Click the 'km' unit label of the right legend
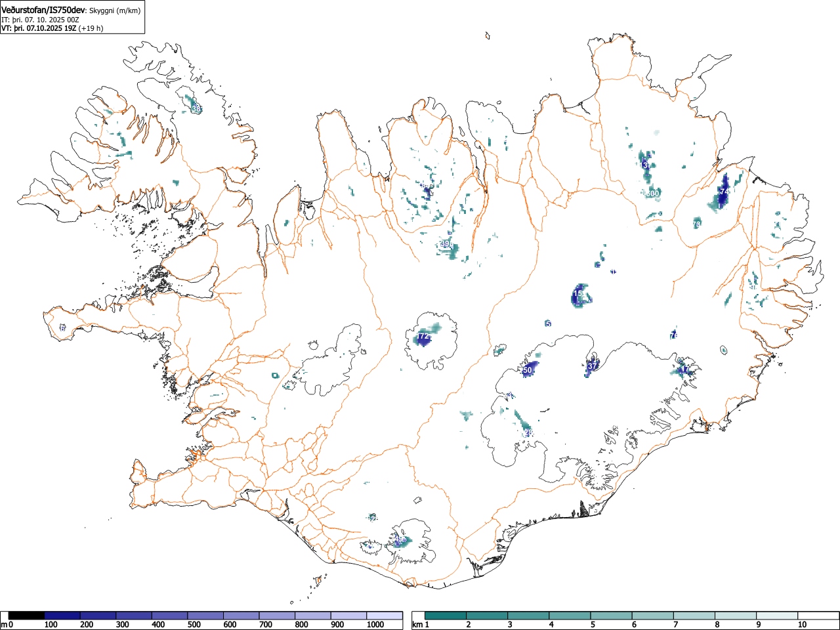This screenshot has height=630, width=840. [417, 625]
